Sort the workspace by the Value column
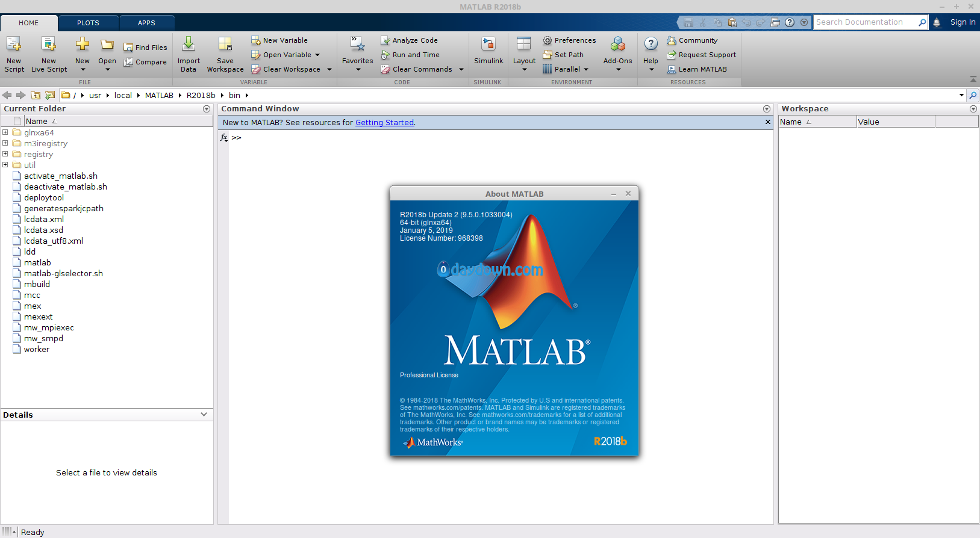Screen dimensions: 980x538 click(896, 122)
